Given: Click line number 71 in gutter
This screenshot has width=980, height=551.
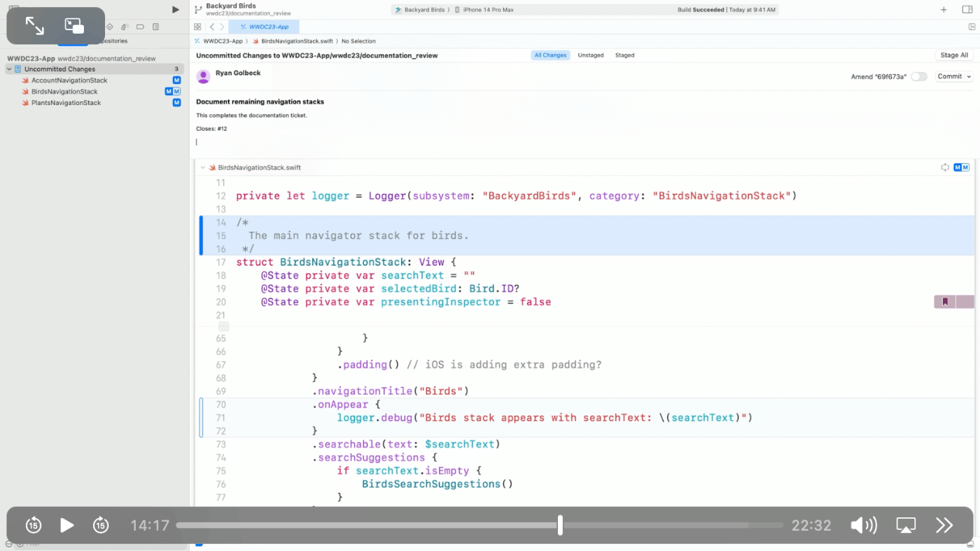Looking at the screenshot, I should (x=220, y=418).
